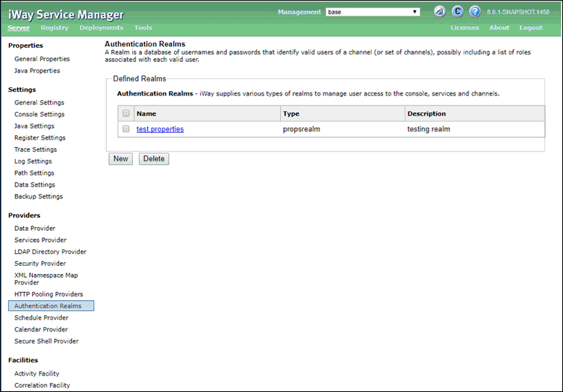
Task: Select highlighted Authentication Realms item
Action: click(x=51, y=306)
